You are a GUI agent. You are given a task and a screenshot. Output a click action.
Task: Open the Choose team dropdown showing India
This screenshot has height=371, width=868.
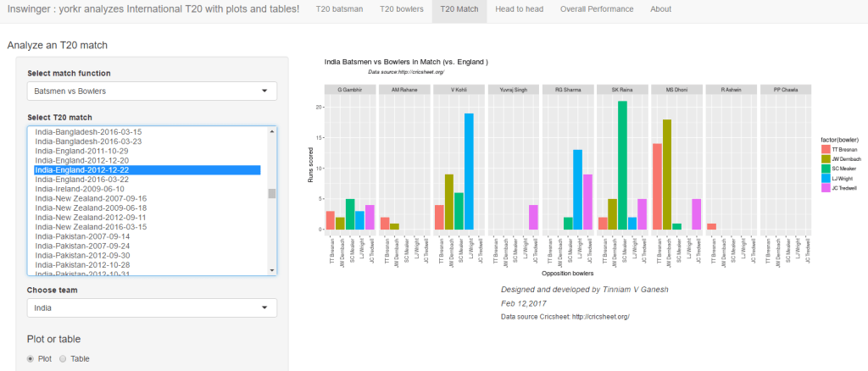tap(152, 308)
